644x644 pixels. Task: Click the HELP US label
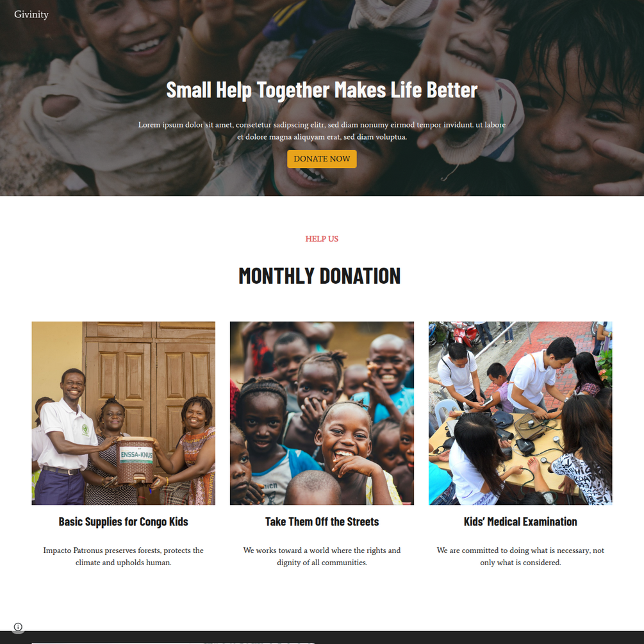click(322, 239)
